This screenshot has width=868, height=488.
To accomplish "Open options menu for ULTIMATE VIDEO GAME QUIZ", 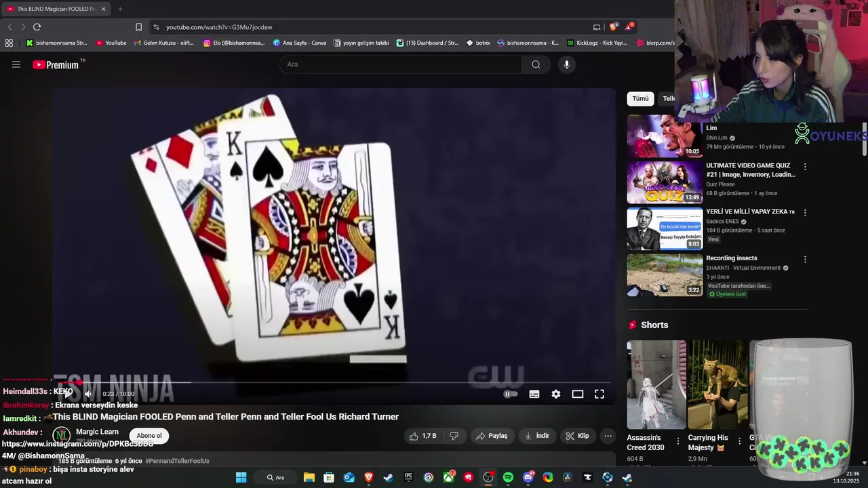I will click(805, 167).
